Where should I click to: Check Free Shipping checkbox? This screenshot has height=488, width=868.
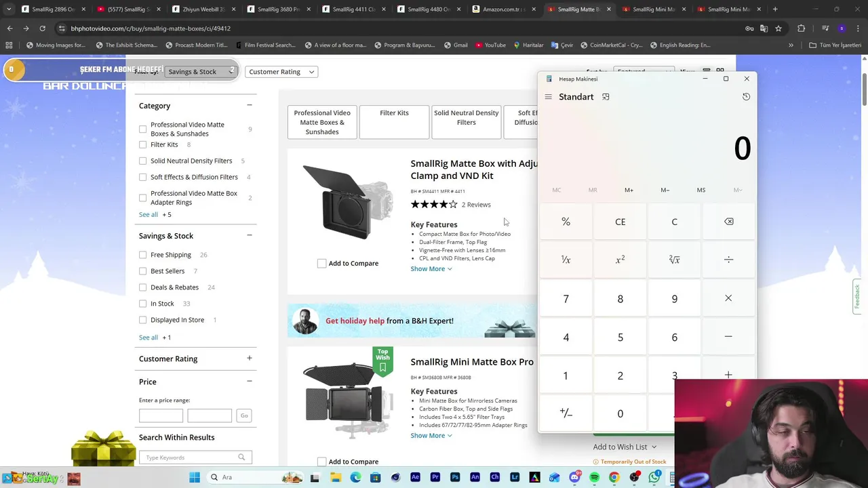[142, 255]
